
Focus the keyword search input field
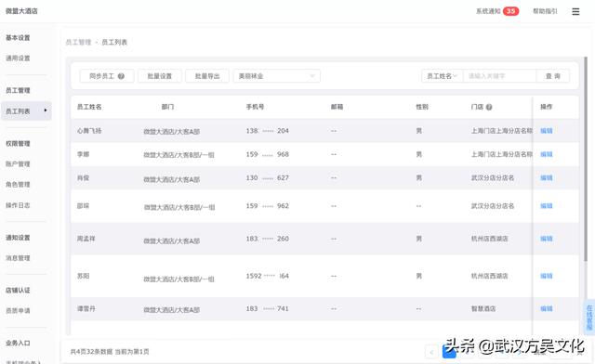(x=499, y=76)
